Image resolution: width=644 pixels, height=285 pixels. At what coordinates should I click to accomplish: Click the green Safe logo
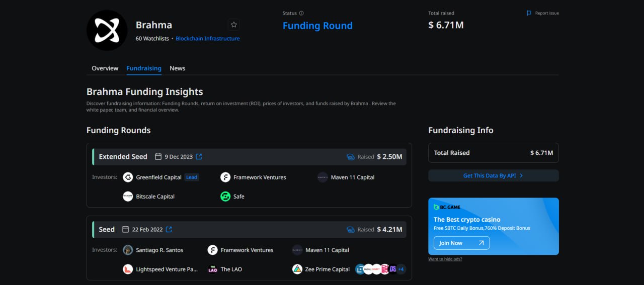225,197
